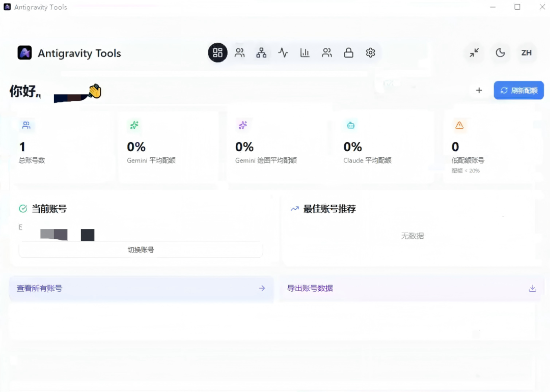
Task: Open the gear settings icon
Action: [x=371, y=52]
